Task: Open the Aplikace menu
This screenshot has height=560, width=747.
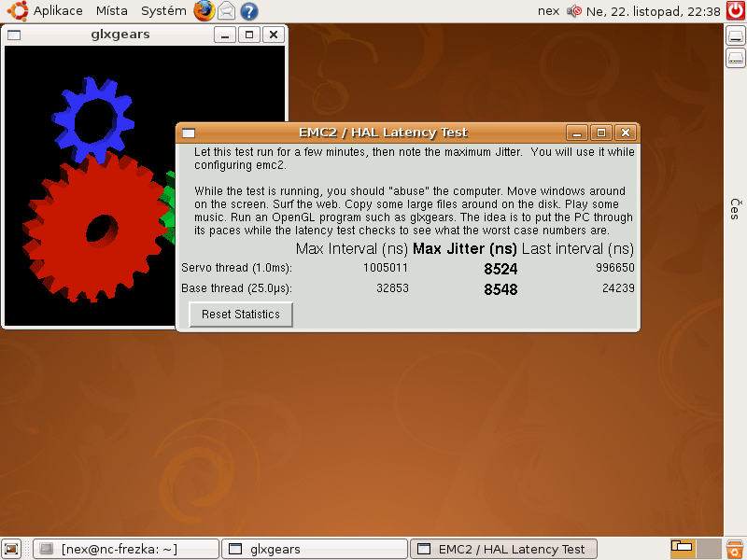Action: pos(47,11)
